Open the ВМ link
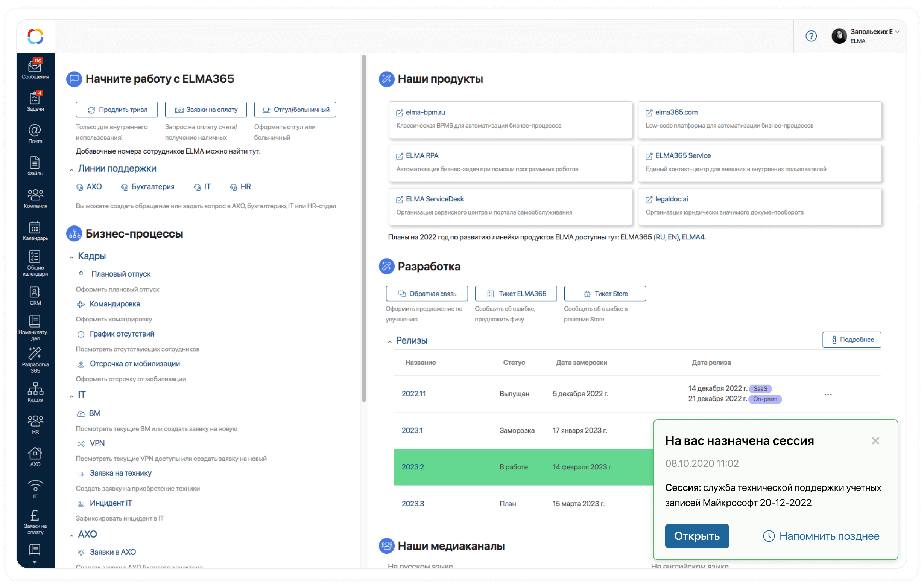Screen dimensions: 924x588 click(94, 413)
